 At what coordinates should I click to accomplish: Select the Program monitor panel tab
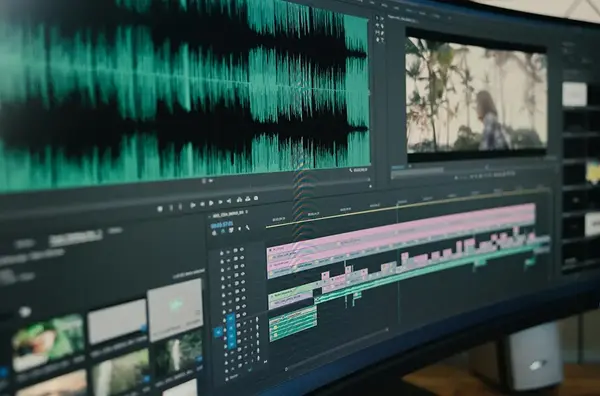point(404,18)
